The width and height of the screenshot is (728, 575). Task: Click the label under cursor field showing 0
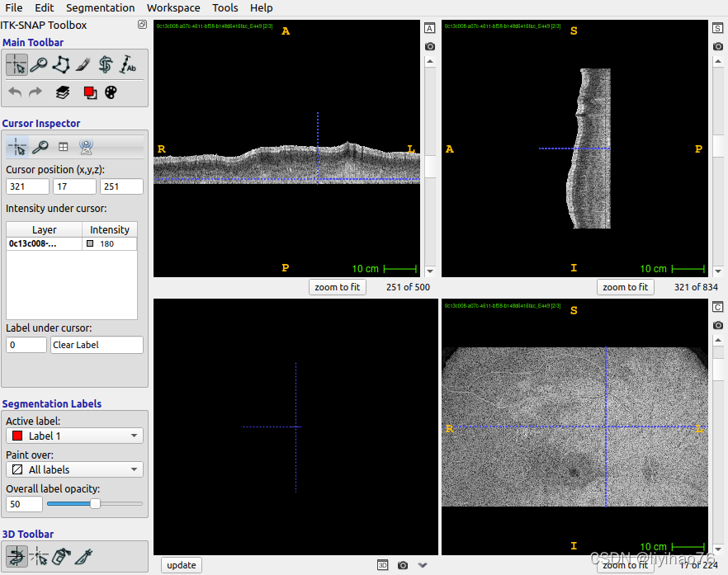(x=26, y=345)
